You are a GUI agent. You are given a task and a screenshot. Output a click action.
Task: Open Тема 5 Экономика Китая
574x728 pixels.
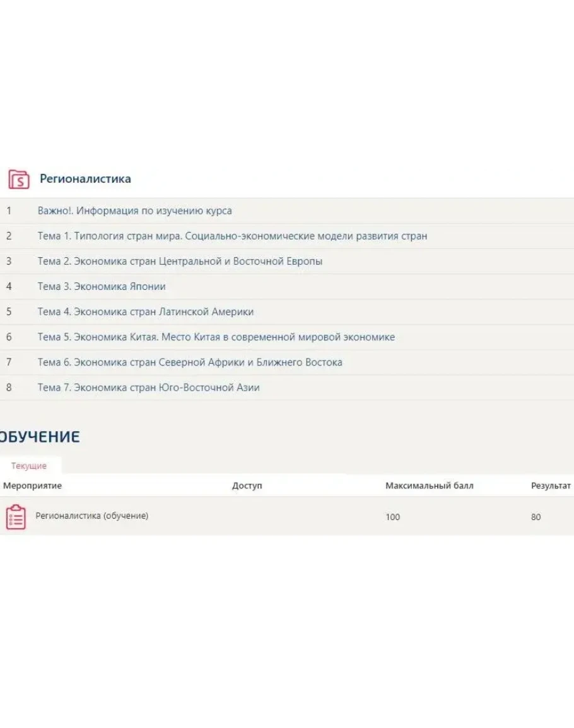pyautogui.click(x=216, y=337)
